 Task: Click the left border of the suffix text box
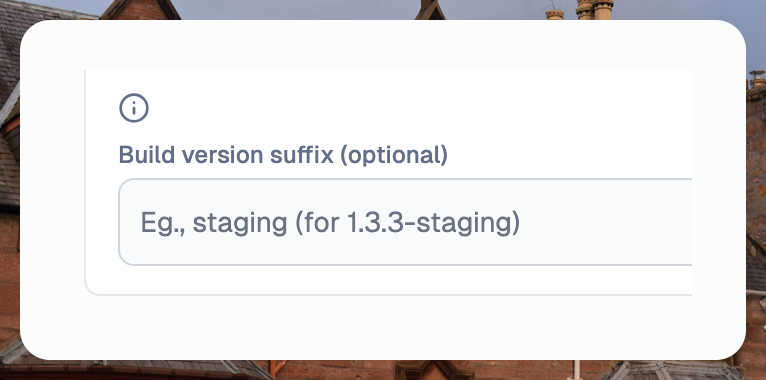119,222
